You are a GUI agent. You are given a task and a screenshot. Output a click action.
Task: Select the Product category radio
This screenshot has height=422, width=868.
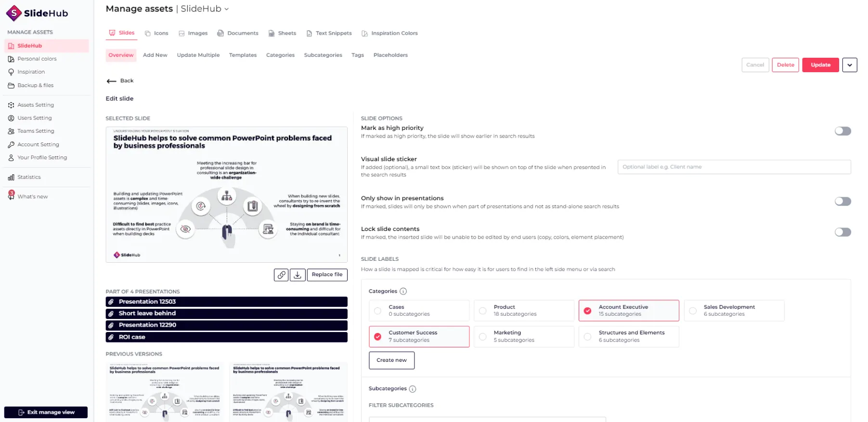(482, 311)
